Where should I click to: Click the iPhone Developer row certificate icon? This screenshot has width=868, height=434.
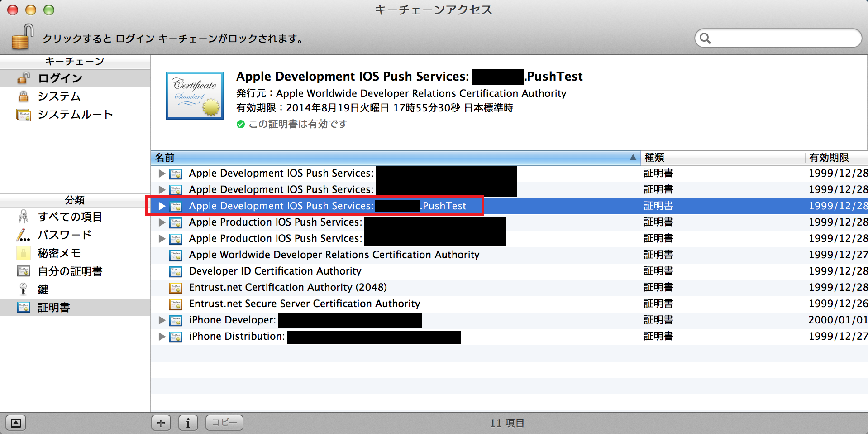pyautogui.click(x=176, y=321)
